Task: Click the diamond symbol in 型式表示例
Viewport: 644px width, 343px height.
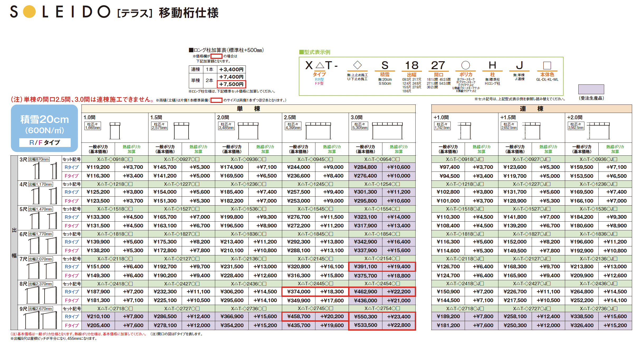Action: click(357, 65)
